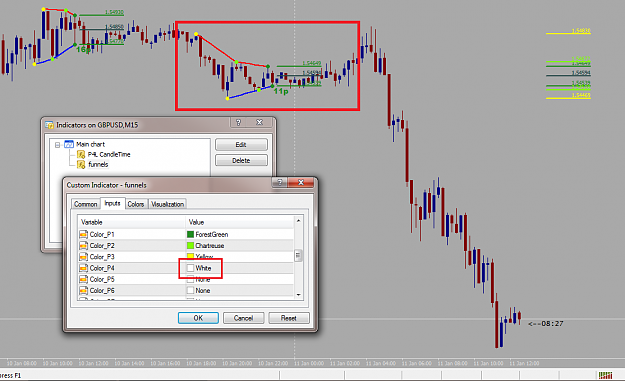Click the ForestGreen color swatch
The image size is (625, 381).
(x=191, y=234)
